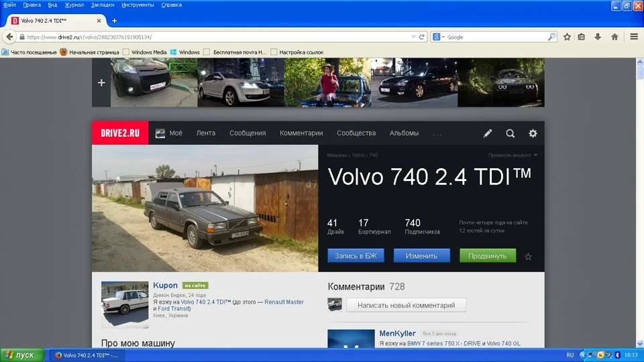Click the small car avatar beside Моё
Viewport: 644px width, 362px height.
point(160,133)
